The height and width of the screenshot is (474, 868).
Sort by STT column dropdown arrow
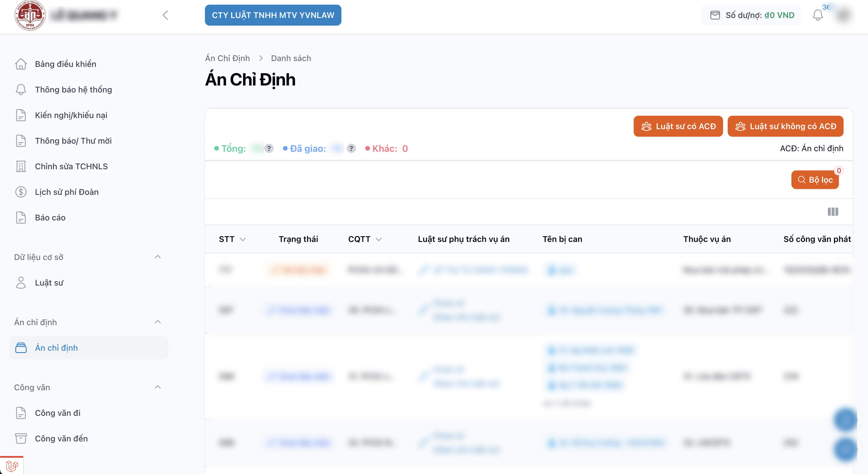point(242,239)
